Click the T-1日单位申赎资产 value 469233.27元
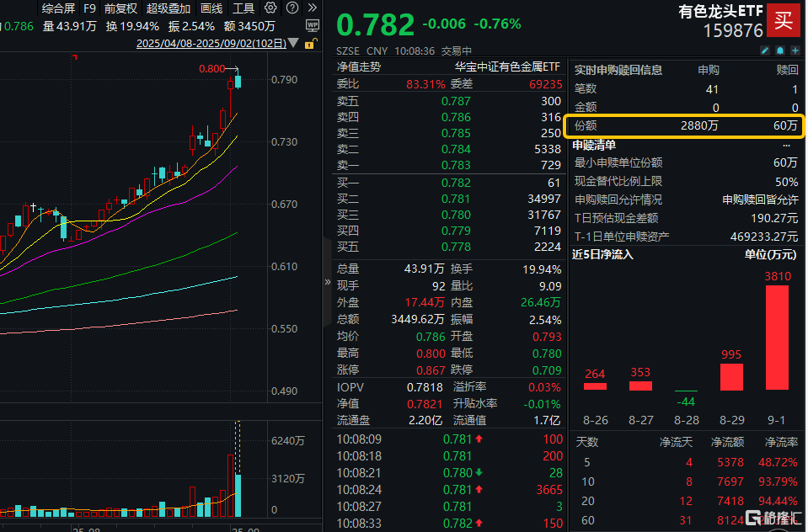The height and width of the screenshot is (532, 808). [x=764, y=237]
